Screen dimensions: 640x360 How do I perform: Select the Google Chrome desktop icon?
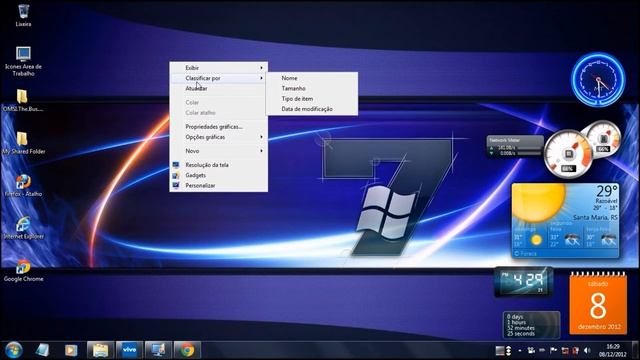point(23,271)
